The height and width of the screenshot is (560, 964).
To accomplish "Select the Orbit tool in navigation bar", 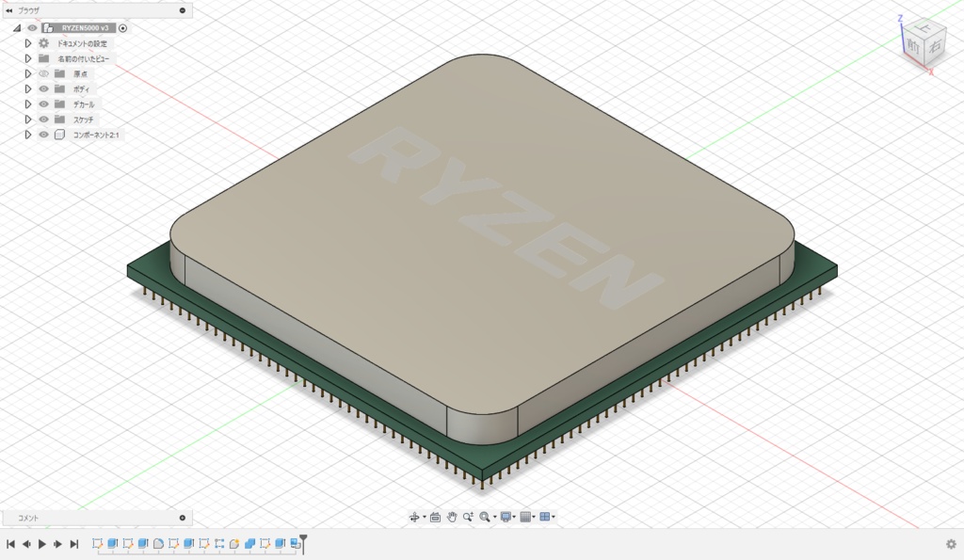I will click(x=414, y=517).
